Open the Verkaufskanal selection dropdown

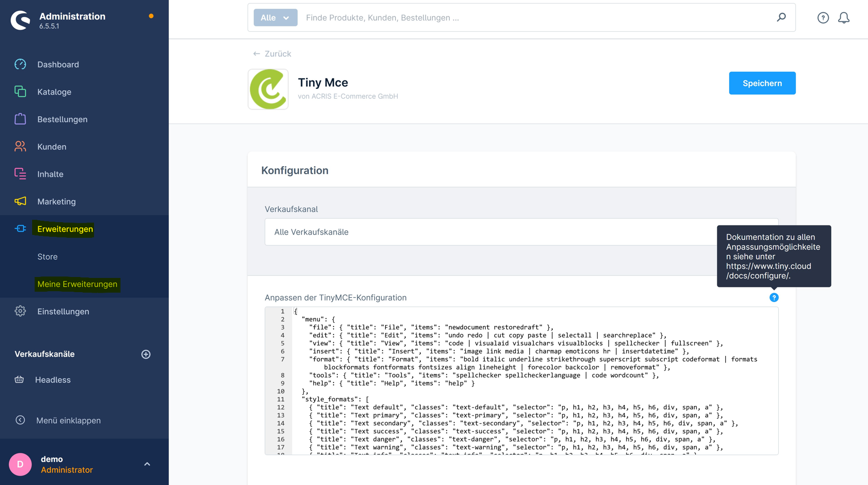click(521, 232)
